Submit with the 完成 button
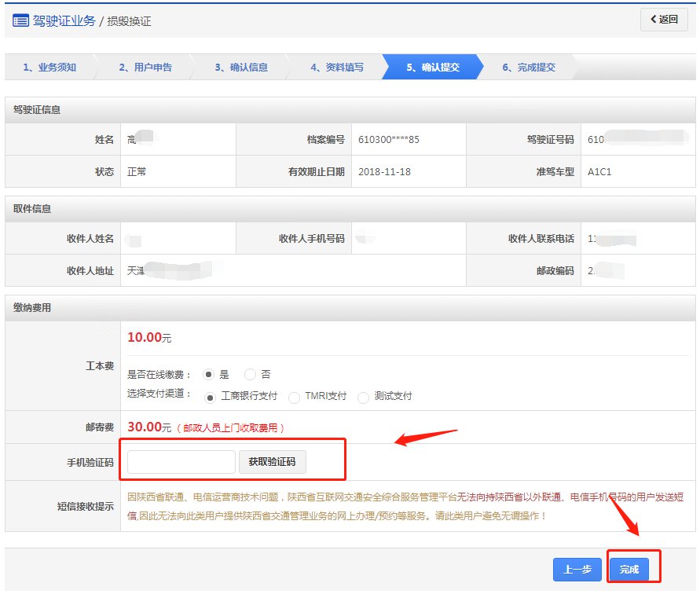The image size is (700, 594). 629,570
